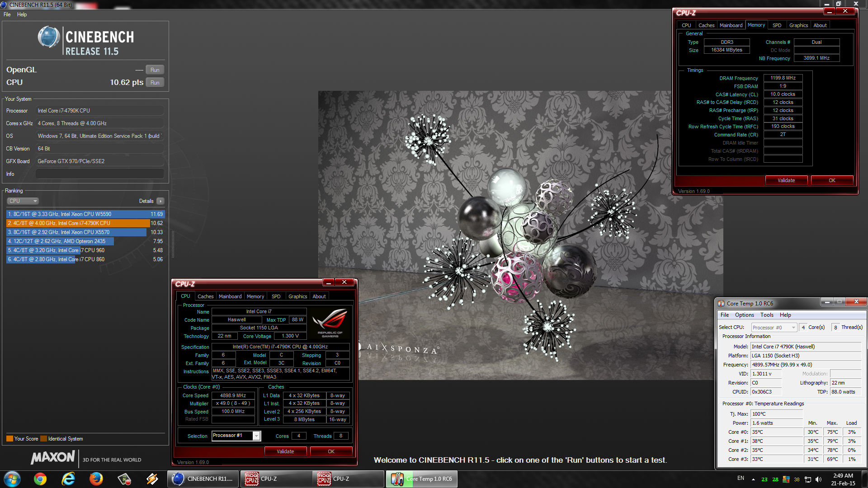Switch to Mainboard tab in bottom CPU-Z
Viewport: 868px width, 488px height.
point(230,296)
